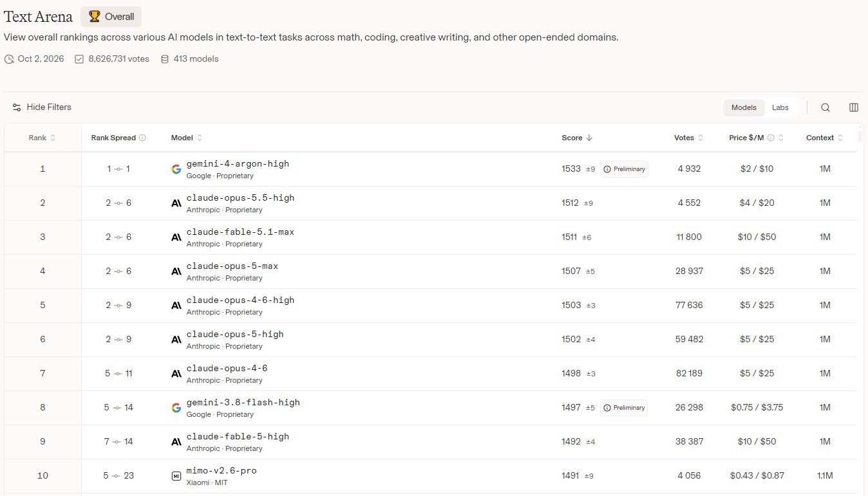This screenshot has height=496, width=868.
Task: Click the 8,626,731 votes text
Action: (x=118, y=59)
